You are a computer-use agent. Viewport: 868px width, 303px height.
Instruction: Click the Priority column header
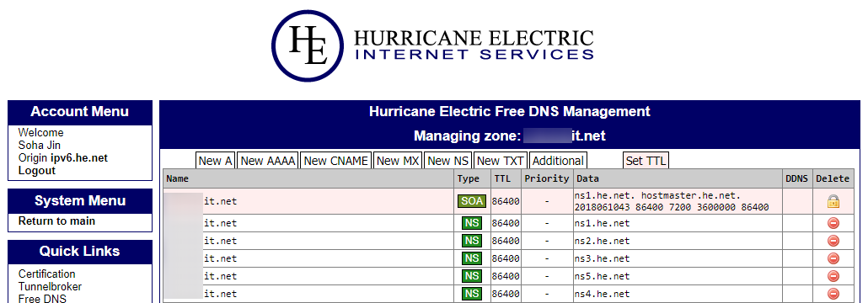click(x=547, y=178)
